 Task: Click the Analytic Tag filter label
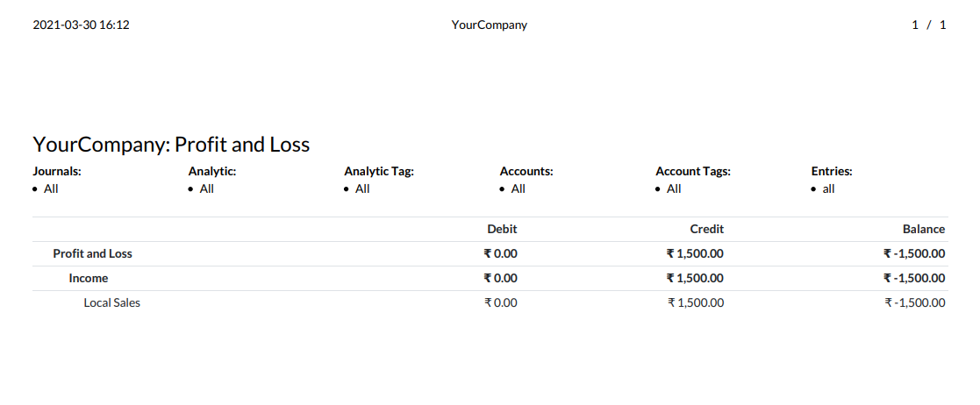coord(379,171)
